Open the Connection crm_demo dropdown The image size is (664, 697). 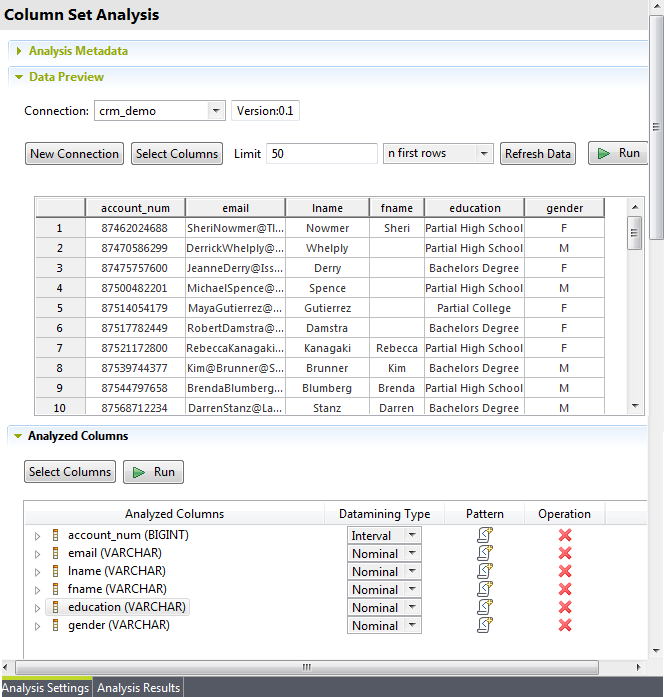click(x=216, y=111)
